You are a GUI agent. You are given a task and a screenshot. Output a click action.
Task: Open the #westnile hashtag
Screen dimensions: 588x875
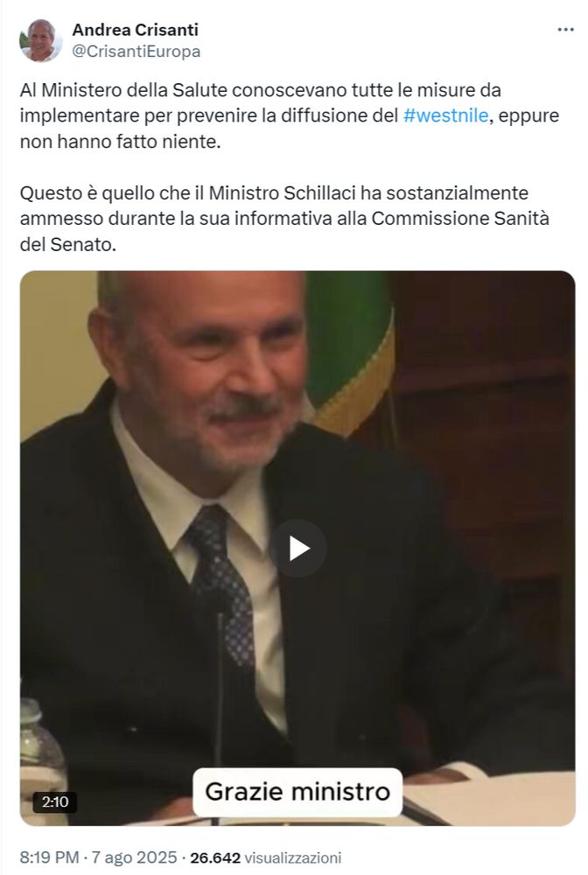(x=445, y=115)
